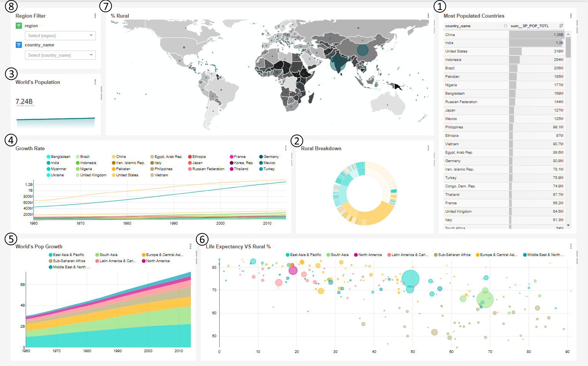Open Rural Breakdown chart options menu

point(428,148)
